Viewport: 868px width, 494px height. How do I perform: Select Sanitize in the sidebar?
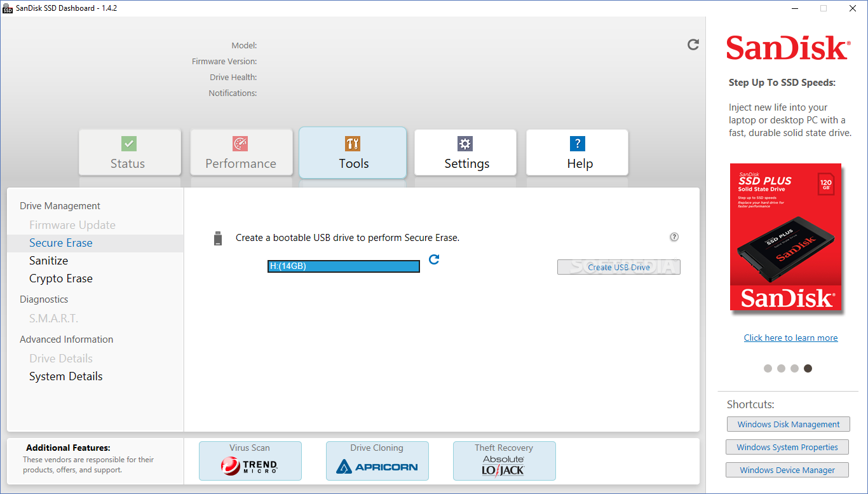(x=48, y=261)
